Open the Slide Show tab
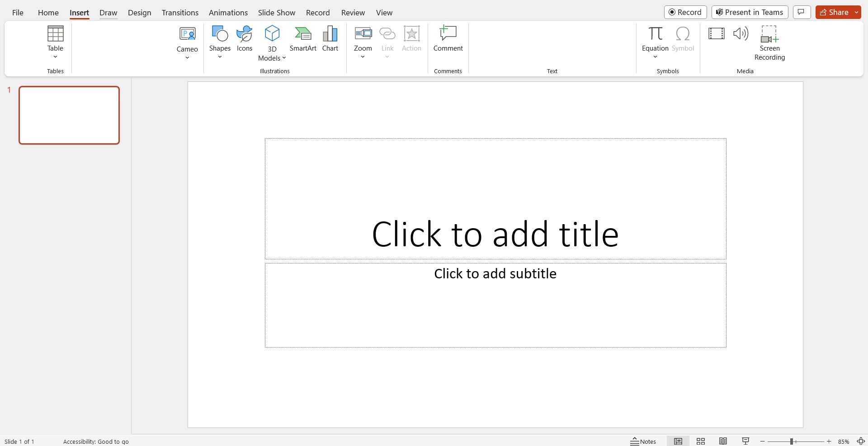 pyautogui.click(x=277, y=13)
